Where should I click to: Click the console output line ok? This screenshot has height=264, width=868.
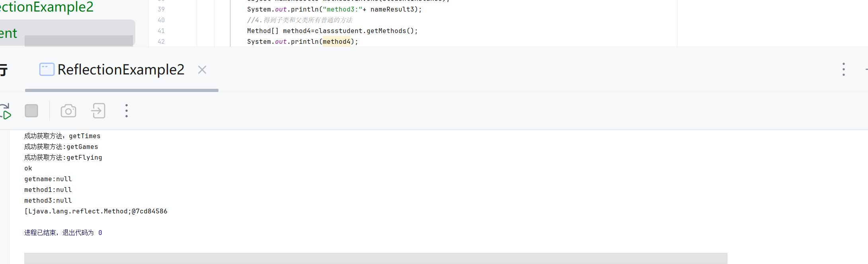tap(28, 168)
